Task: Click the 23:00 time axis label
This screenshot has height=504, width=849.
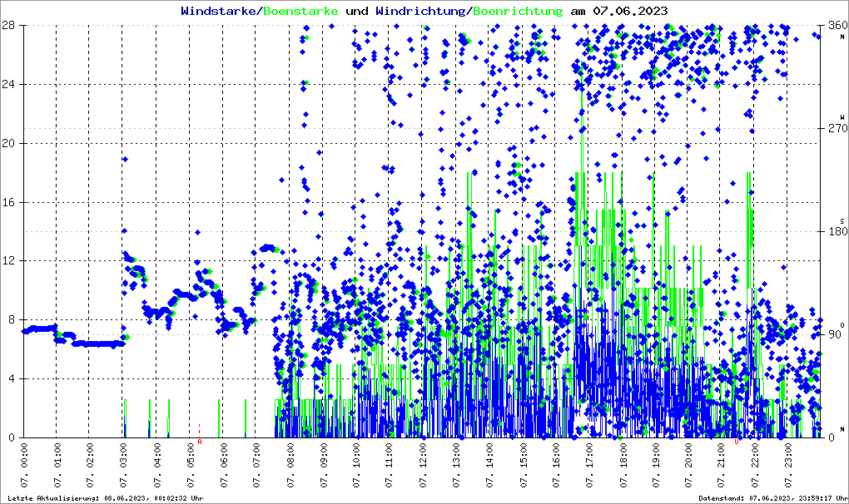Action: coord(789,465)
